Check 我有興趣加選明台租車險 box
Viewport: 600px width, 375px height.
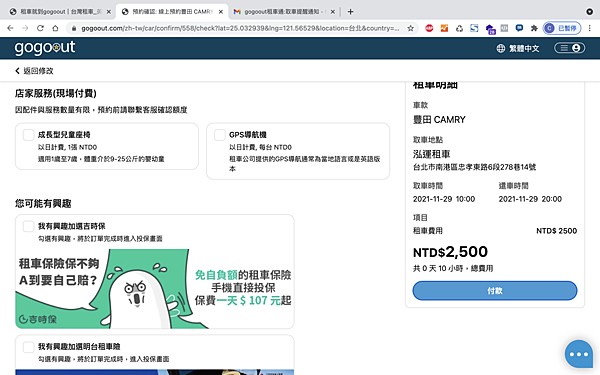28,347
